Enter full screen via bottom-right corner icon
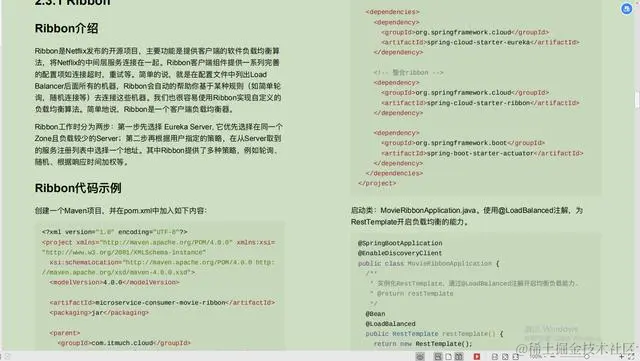The width and height of the screenshot is (640, 361). point(632,357)
